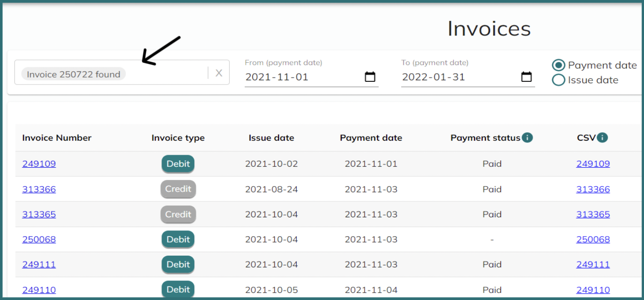The image size is (644, 300).
Task: Focus the To date field 2022-01-31
Action: click(x=468, y=77)
